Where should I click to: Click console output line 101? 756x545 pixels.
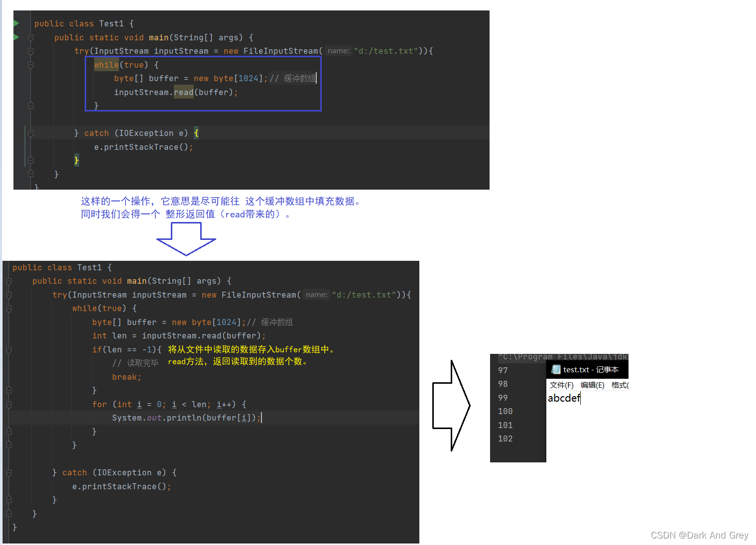pyautogui.click(x=505, y=426)
